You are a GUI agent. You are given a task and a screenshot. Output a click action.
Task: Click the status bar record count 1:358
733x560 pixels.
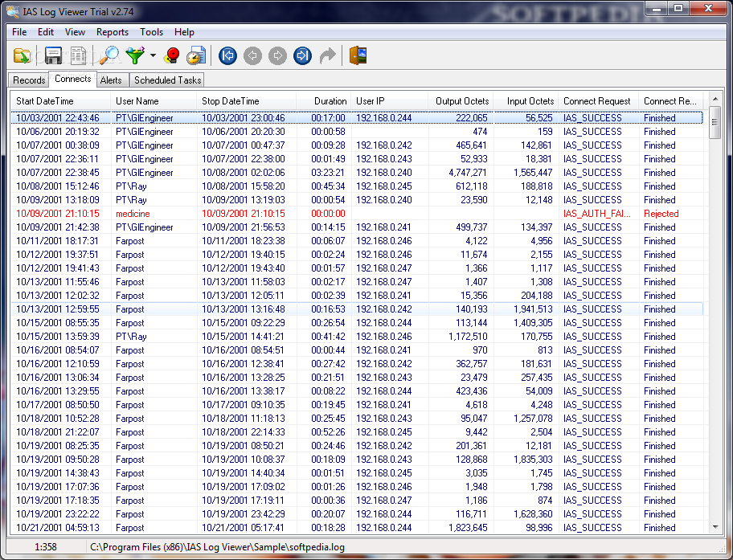[x=45, y=546]
